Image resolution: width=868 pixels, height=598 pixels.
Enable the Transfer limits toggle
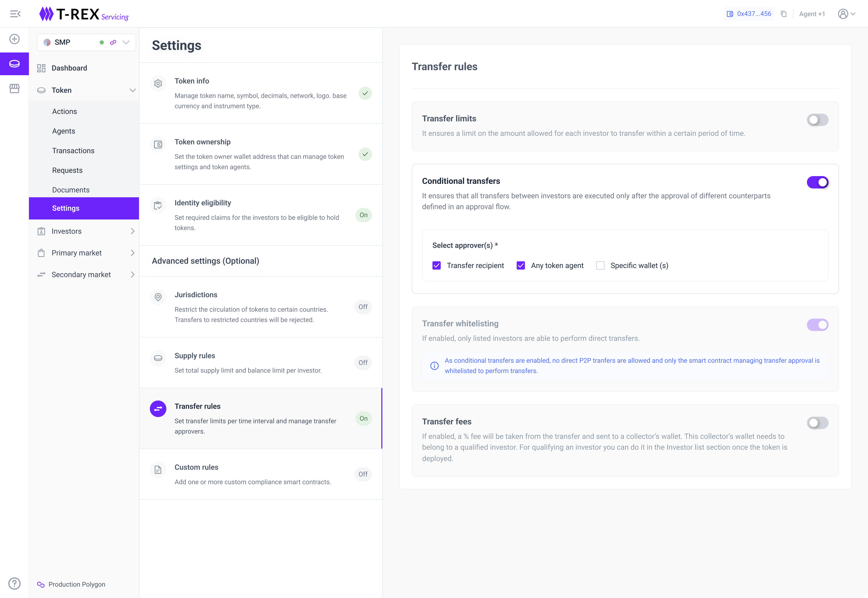(817, 120)
